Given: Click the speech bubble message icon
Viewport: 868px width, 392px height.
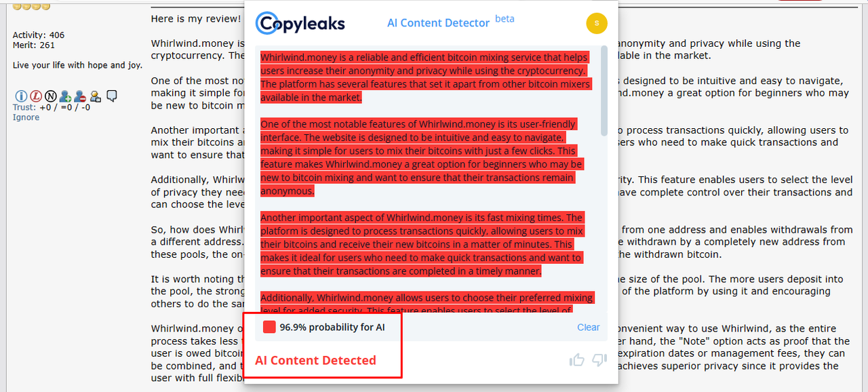Looking at the screenshot, I should [x=112, y=96].
